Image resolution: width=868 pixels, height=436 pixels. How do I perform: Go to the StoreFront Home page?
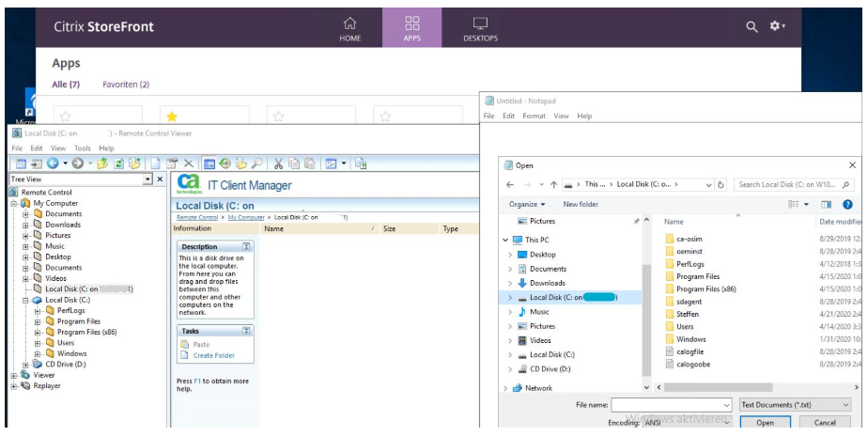(350, 27)
